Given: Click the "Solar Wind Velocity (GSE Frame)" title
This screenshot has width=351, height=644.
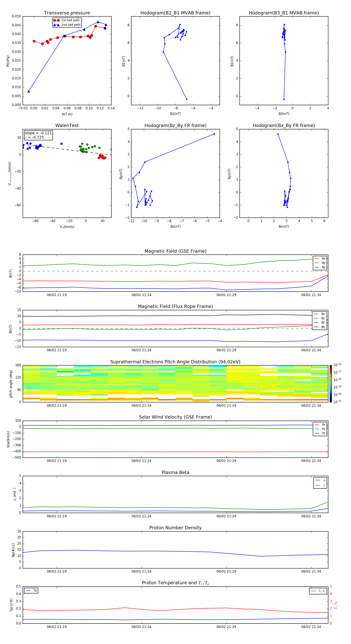Looking at the screenshot, I should [x=175, y=417].
